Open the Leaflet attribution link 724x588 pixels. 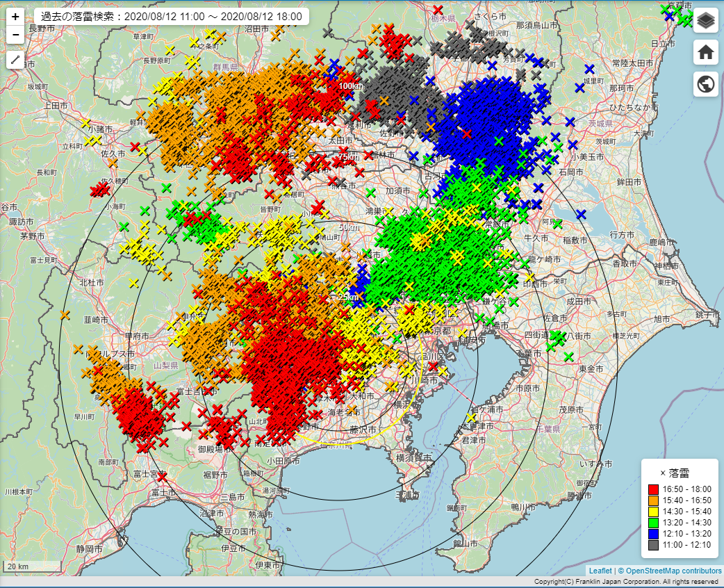(x=600, y=571)
